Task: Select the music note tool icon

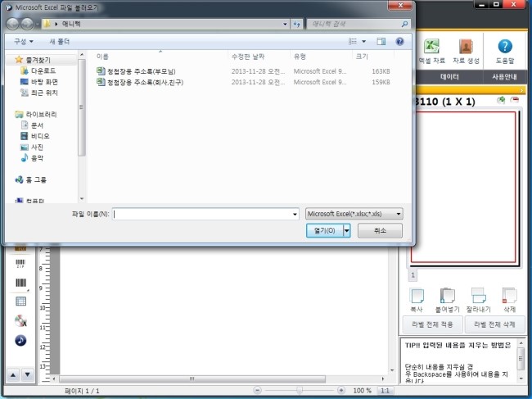Action: click(20, 340)
